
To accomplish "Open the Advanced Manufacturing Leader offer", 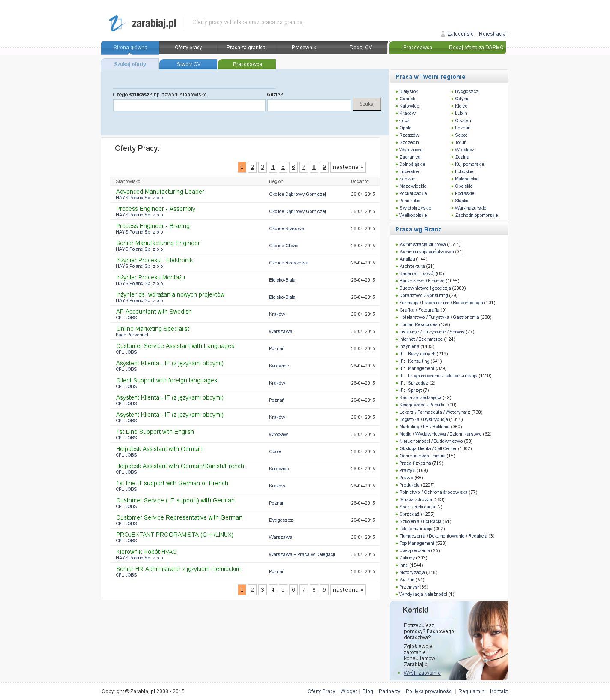I will pyautogui.click(x=160, y=192).
